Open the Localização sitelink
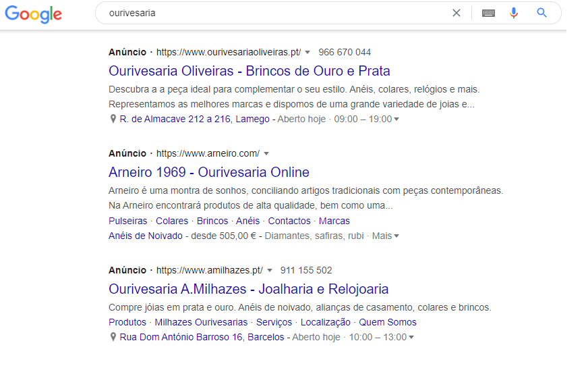588x370 pixels. tap(326, 322)
